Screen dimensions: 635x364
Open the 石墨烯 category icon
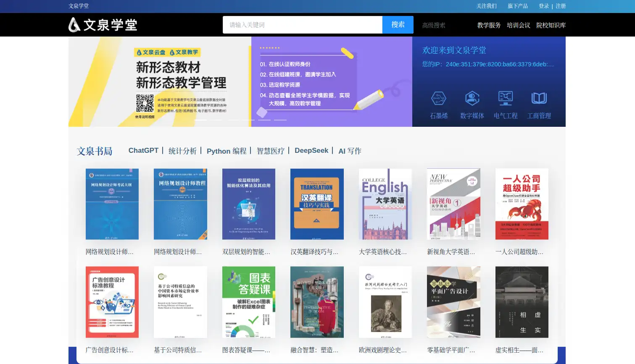tap(439, 105)
